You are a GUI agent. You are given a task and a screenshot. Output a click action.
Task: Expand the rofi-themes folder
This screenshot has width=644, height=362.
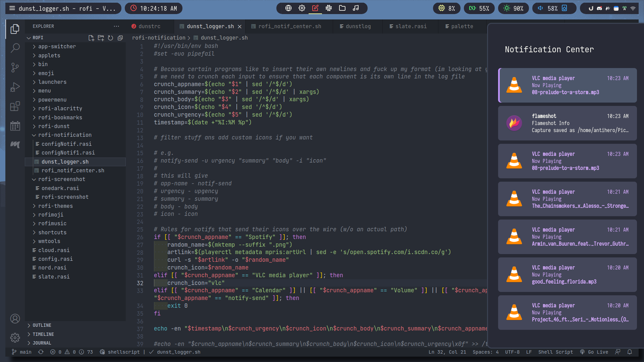(x=55, y=206)
